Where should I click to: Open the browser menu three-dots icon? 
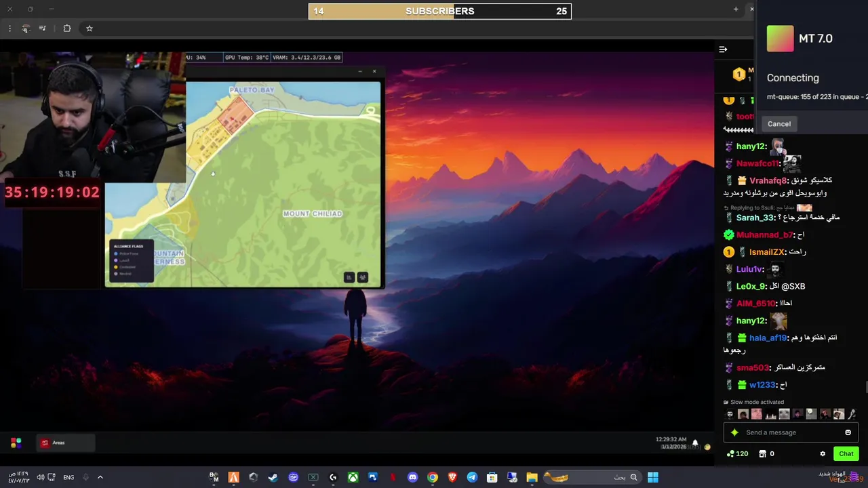[9, 28]
